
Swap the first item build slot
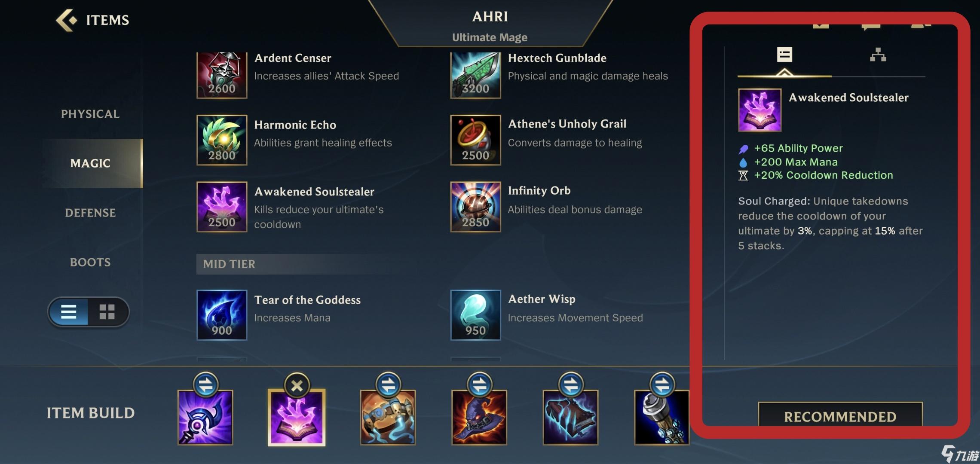pyautogui.click(x=205, y=385)
